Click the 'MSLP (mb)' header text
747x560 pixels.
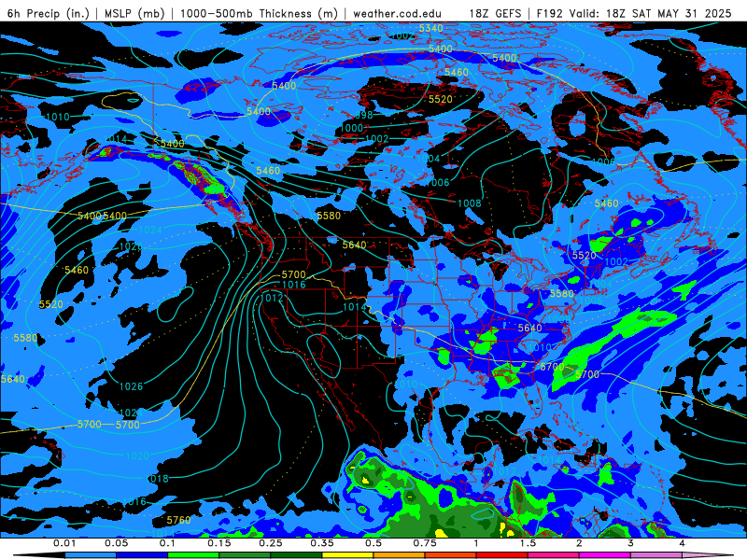click(134, 13)
